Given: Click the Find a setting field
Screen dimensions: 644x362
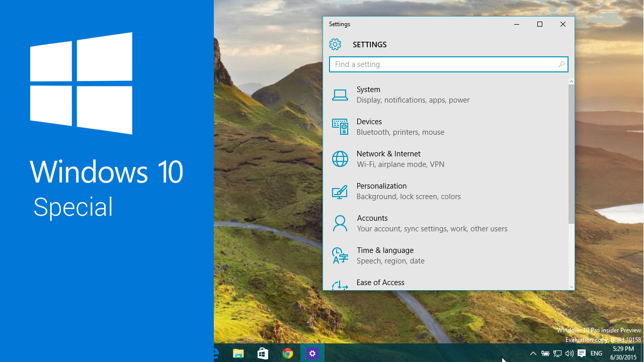Looking at the screenshot, I should pos(443,64).
